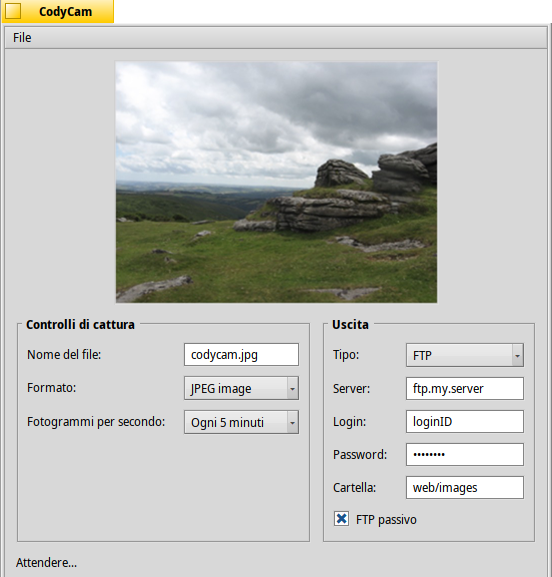This screenshot has width=552, height=577.
Task: Click the Cartella field with web/images
Action: tap(465, 488)
